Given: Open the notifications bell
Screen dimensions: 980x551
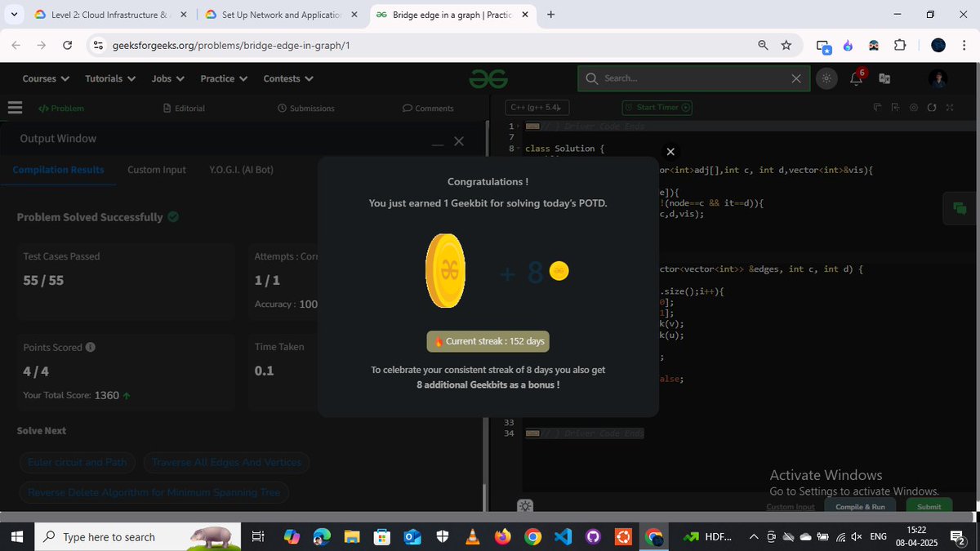Looking at the screenshot, I should (856, 78).
